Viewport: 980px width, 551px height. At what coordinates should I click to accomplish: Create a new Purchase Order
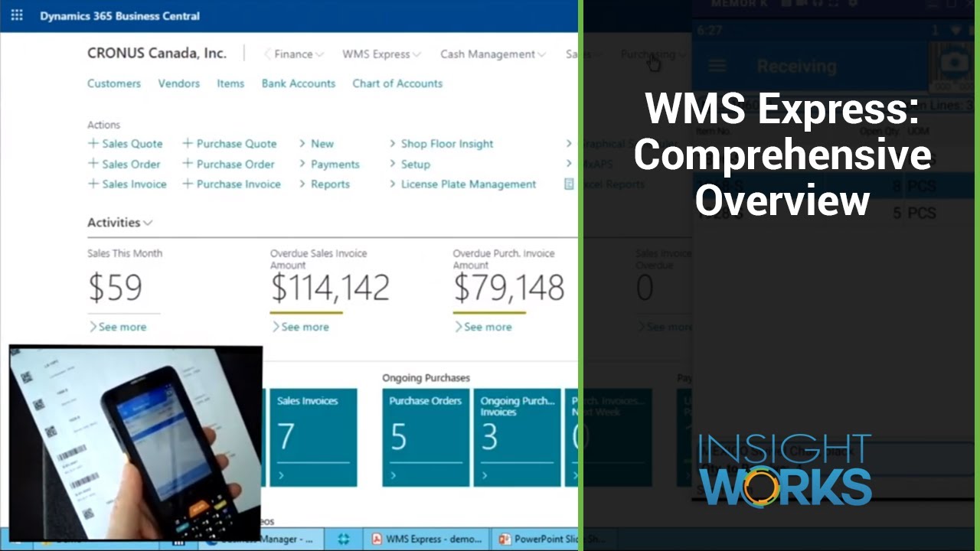click(228, 164)
